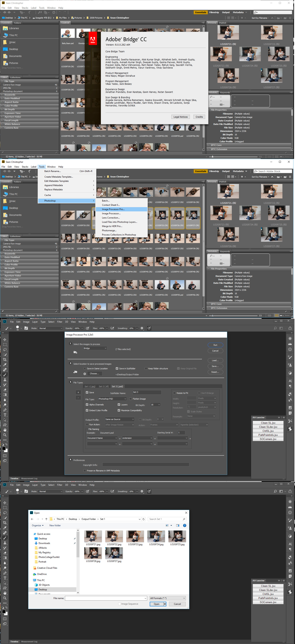Image resolution: width=295 pixels, height=644 pixels.
Task: Open help icon in Open dialog
Action: coord(185,525)
